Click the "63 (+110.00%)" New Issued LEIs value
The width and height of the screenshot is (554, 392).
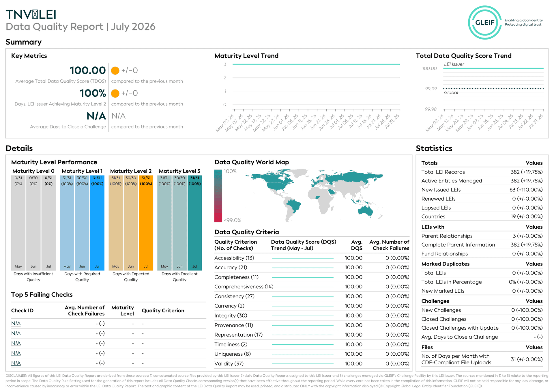pos(526,190)
